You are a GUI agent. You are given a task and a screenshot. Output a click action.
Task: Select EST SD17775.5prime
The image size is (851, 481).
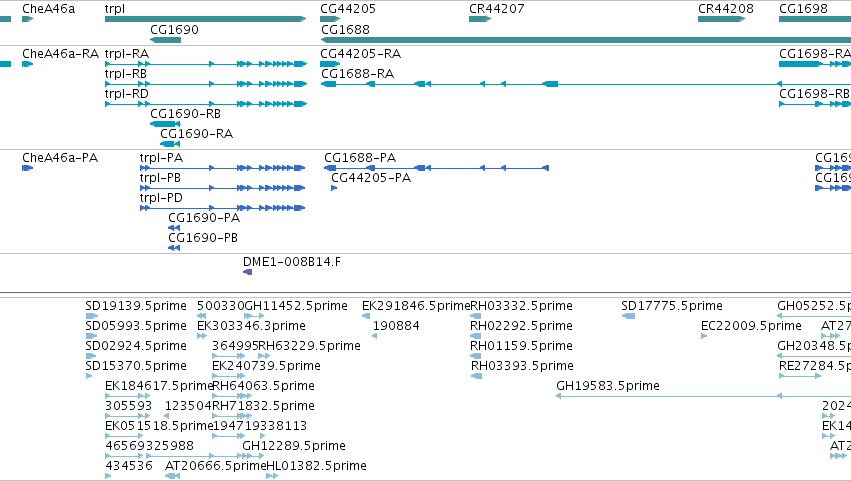pos(672,306)
